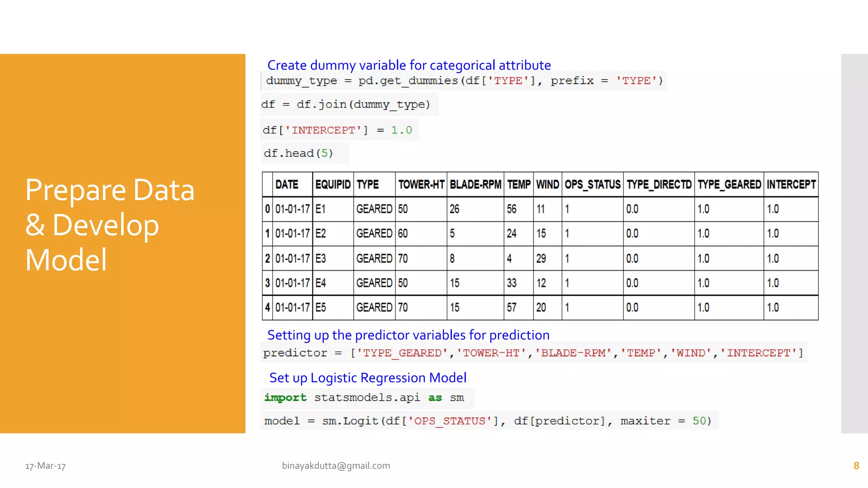Click the DATE cell 01-01-17 in row E3
Image resolution: width=868 pixels, height=488 pixels.
(292, 258)
